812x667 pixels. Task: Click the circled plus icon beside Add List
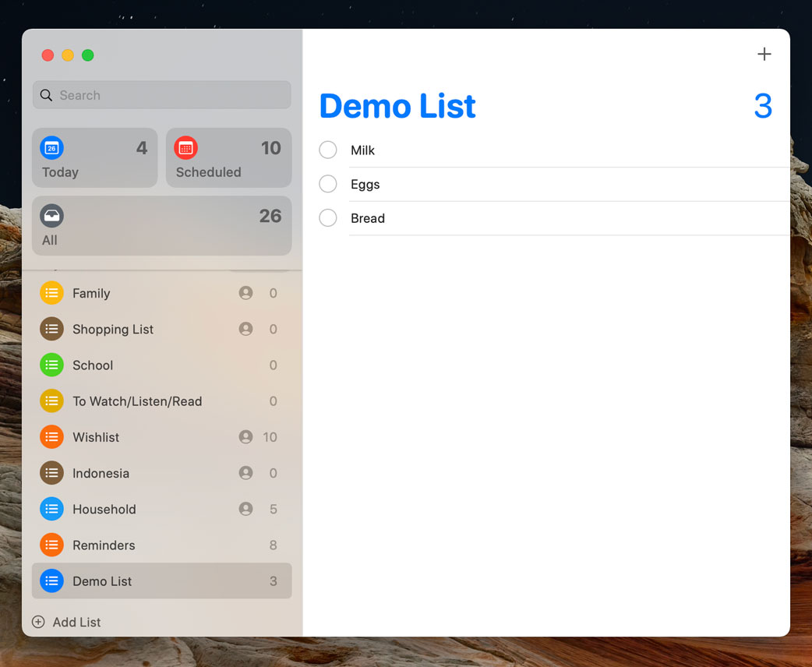pos(38,622)
